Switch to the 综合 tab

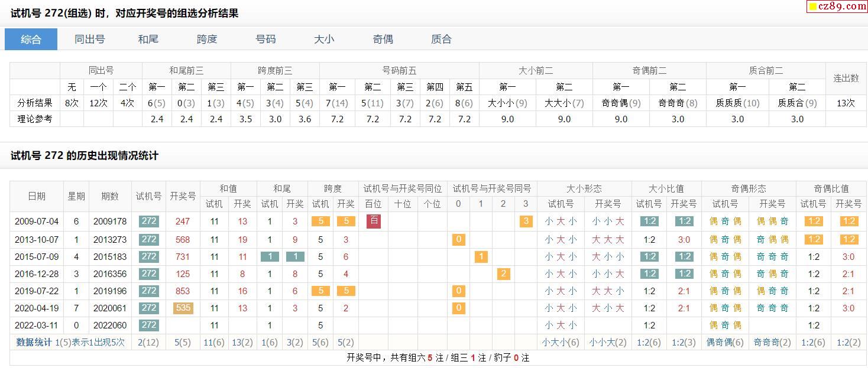pyautogui.click(x=31, y=40)
